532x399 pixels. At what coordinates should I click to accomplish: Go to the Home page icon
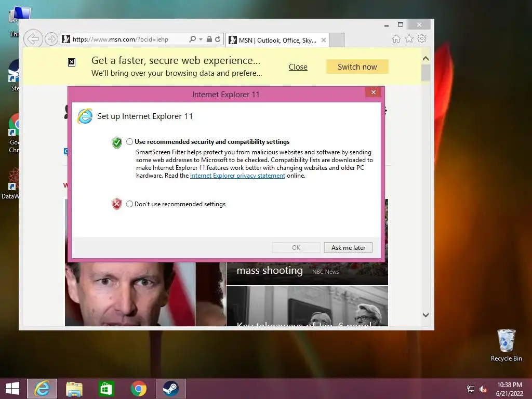(396, 38)
